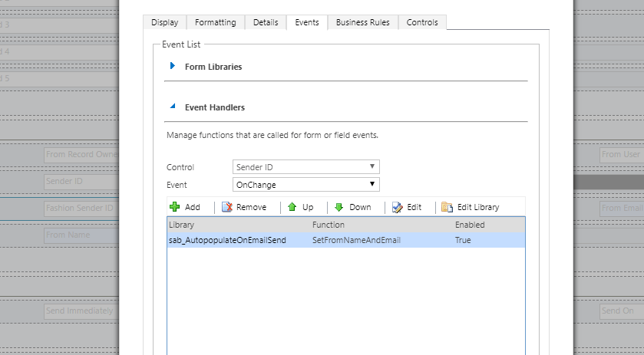Click the green plus Add icon
This screenshot has height=355, width=644.
[174, 207]
